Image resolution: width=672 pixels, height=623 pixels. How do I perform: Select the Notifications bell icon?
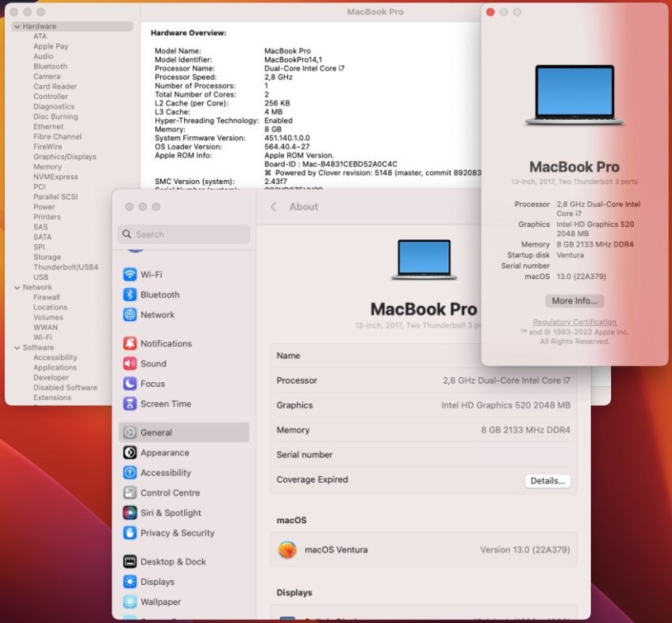pyautogui.click(x=130, y=344)
